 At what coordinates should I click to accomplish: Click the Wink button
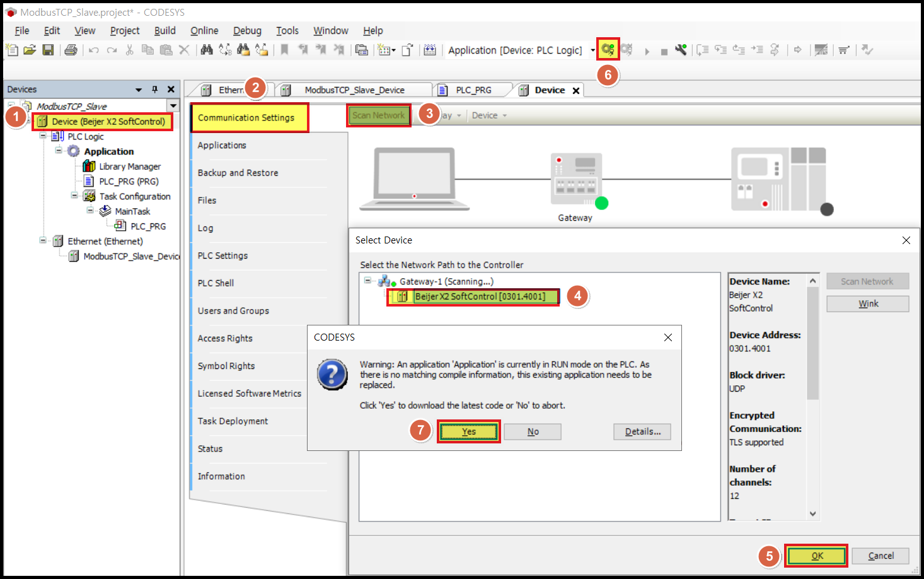pos(868,303)
